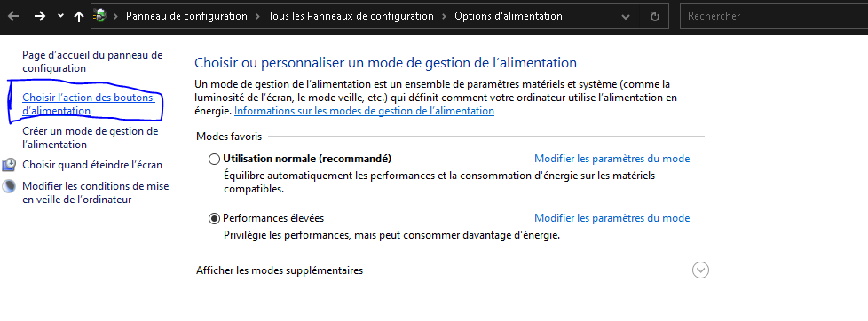The height and width of the screenshot is (321, 868).
Task: Click the Control Panel icon in address bar
Action: 100,16
